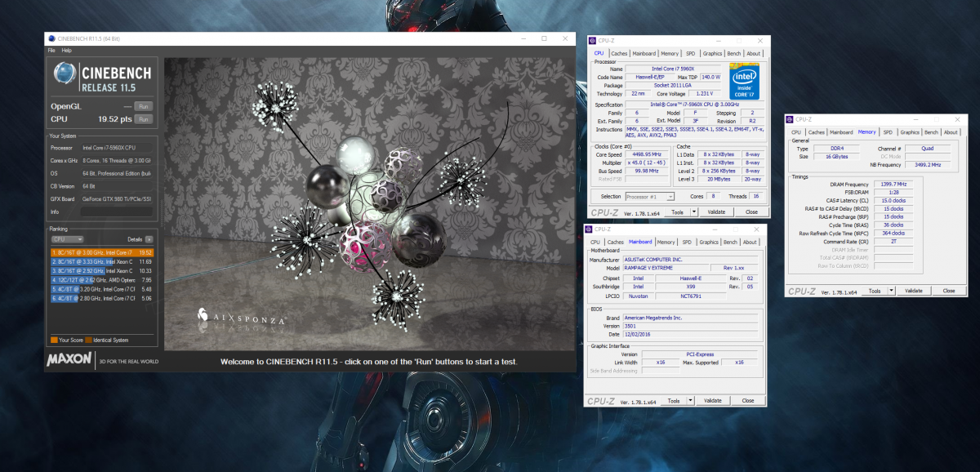Click the CPU-Z icon in the CPU window title bar
980x472 pixels.
[x=594, y=41]
